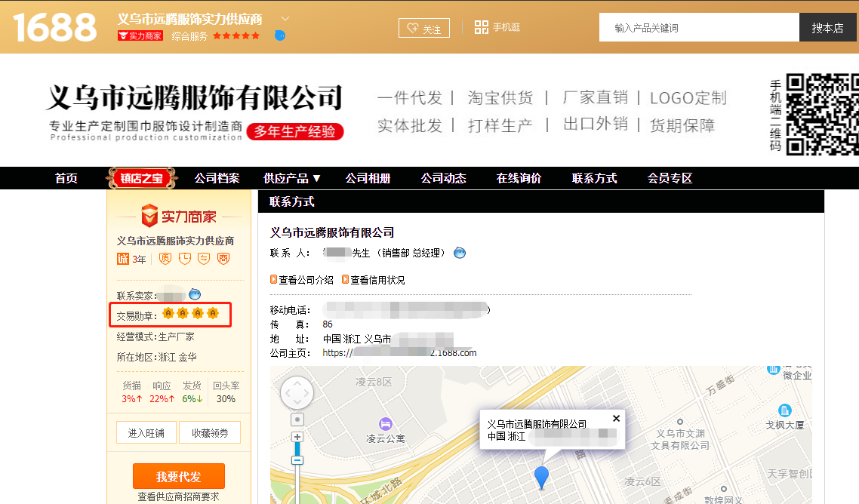Open the 公司档案 navigation tab
Screen dimensions: 859x504
217,178
